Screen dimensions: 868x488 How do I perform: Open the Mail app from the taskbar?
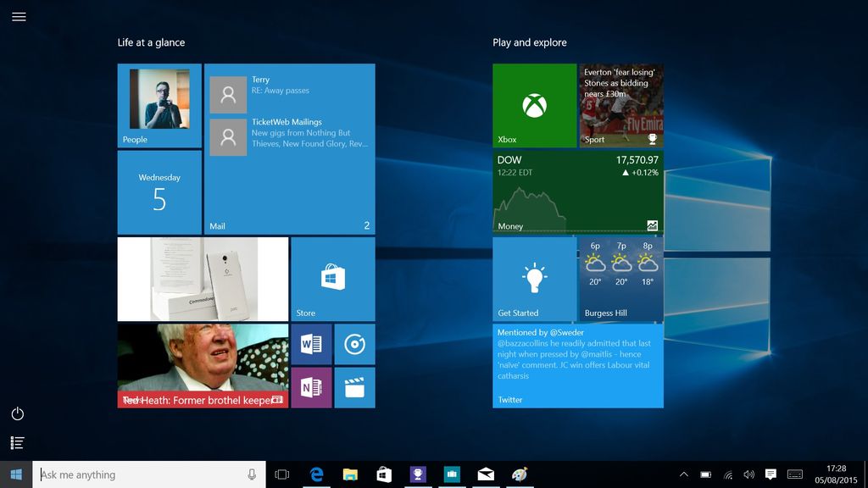coord(486,474)
